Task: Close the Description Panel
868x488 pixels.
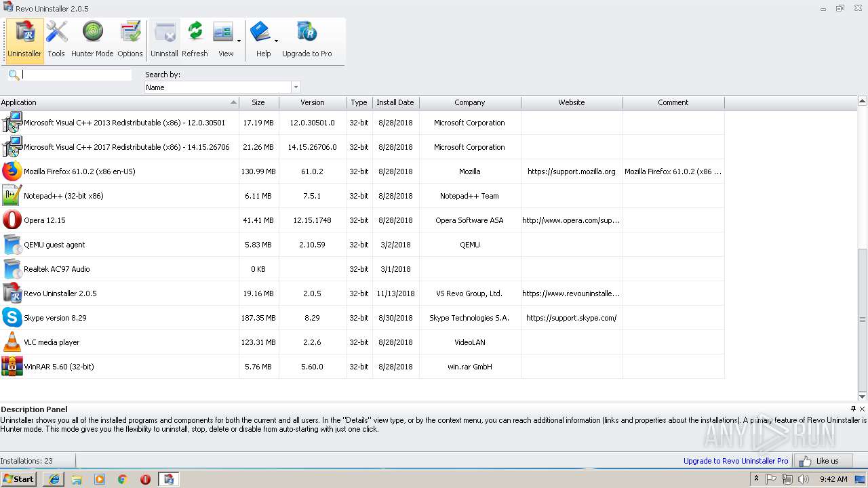Action: 863,409
